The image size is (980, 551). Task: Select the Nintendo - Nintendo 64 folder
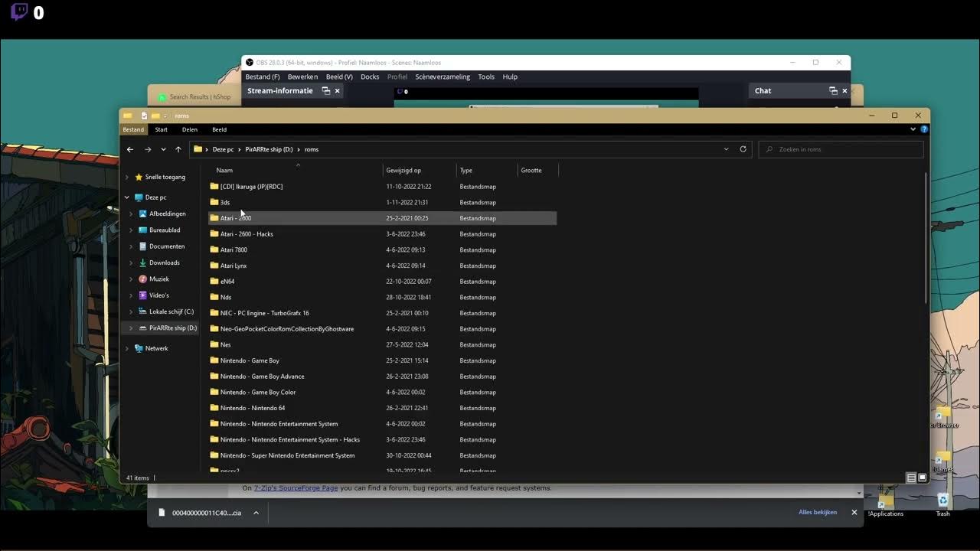[x=253, y=408]
